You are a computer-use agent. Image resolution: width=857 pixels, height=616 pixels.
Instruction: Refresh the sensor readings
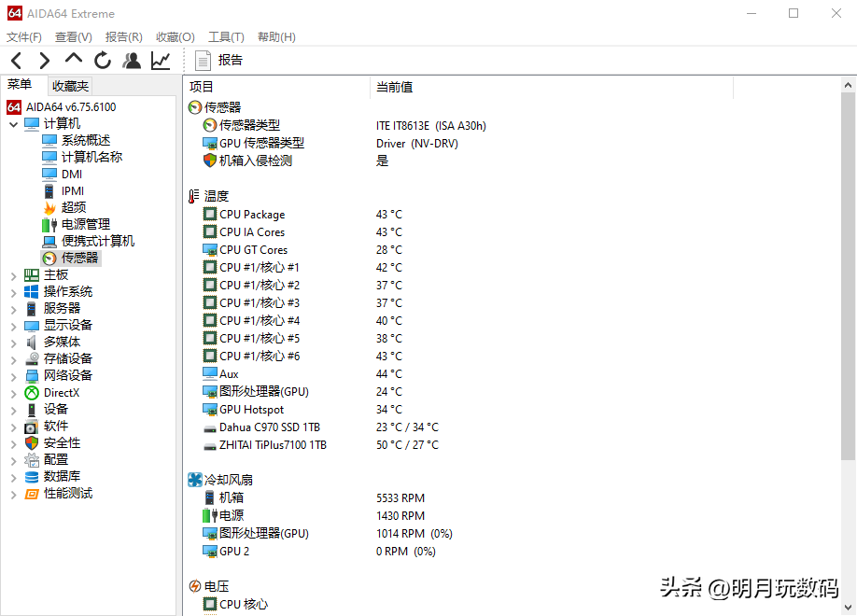point(102,60)
